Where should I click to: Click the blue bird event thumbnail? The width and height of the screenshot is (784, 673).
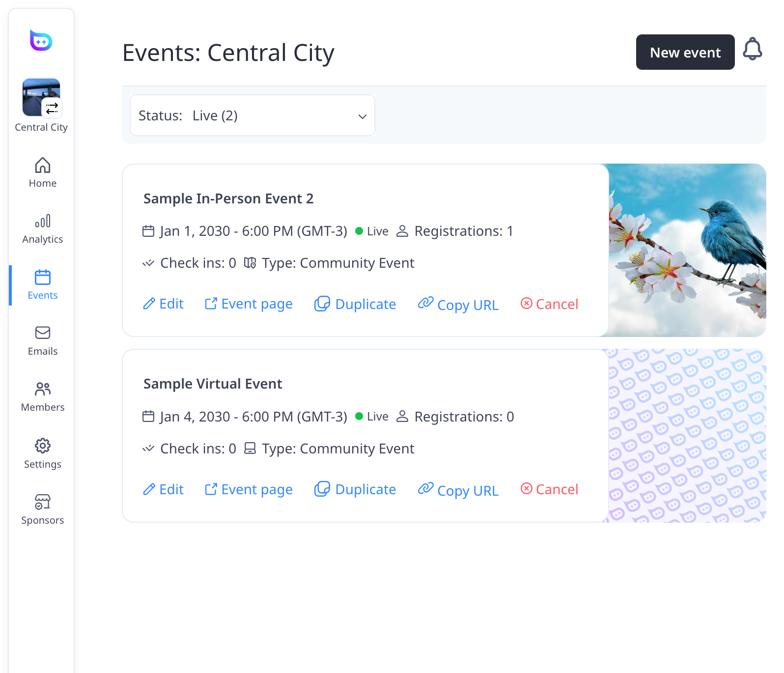(687, 250)
